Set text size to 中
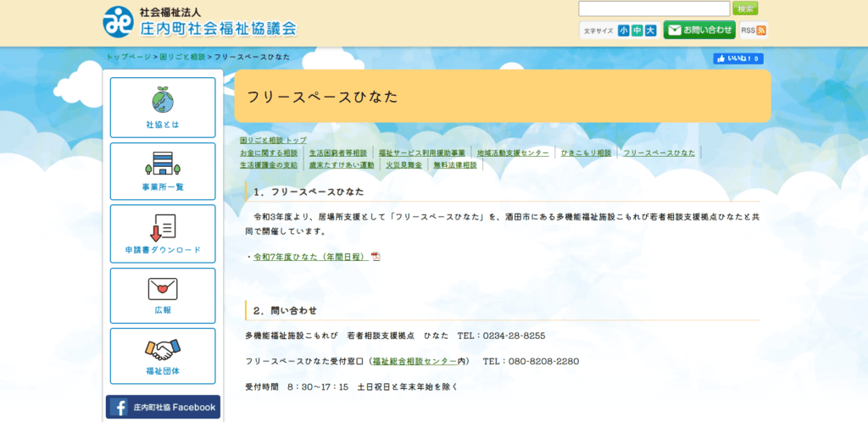868x422 pixels. (x=637, y=31)
